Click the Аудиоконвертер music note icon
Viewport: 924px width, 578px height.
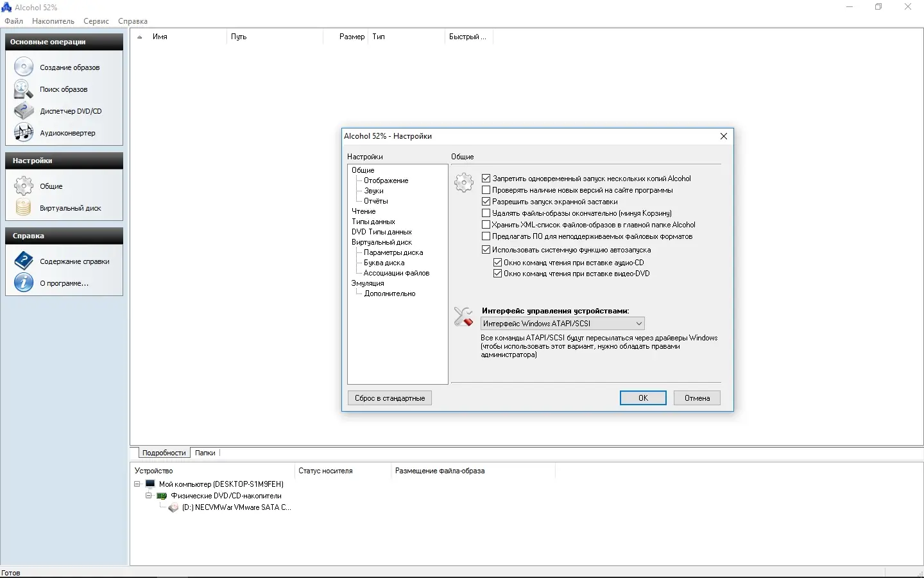[x=24, y=133]
